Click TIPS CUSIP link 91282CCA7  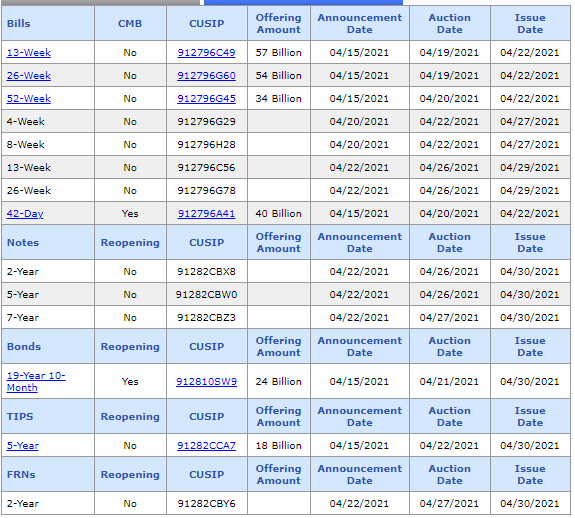(x=206, y=446)
